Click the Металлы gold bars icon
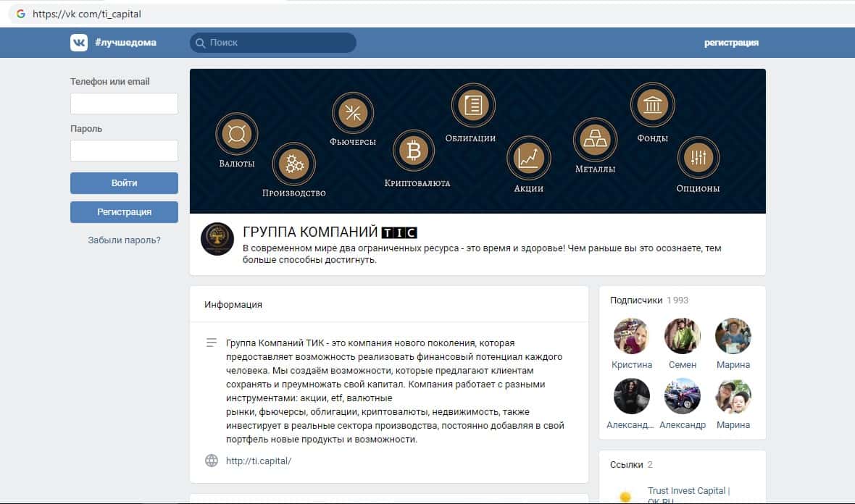Screen dimensions: 855x504 click(595, 140)
